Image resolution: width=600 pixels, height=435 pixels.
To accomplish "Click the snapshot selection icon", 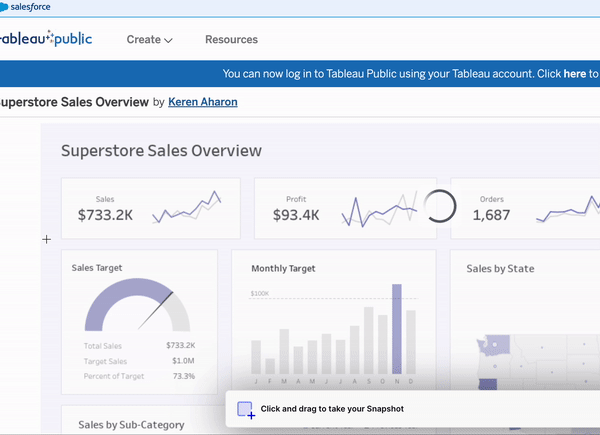I will [246, 410].
